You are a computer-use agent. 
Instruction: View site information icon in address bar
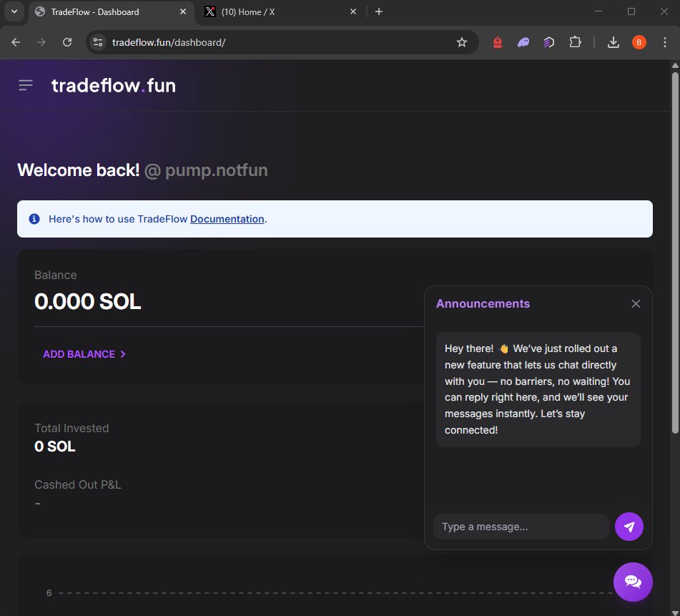(98, 42)
